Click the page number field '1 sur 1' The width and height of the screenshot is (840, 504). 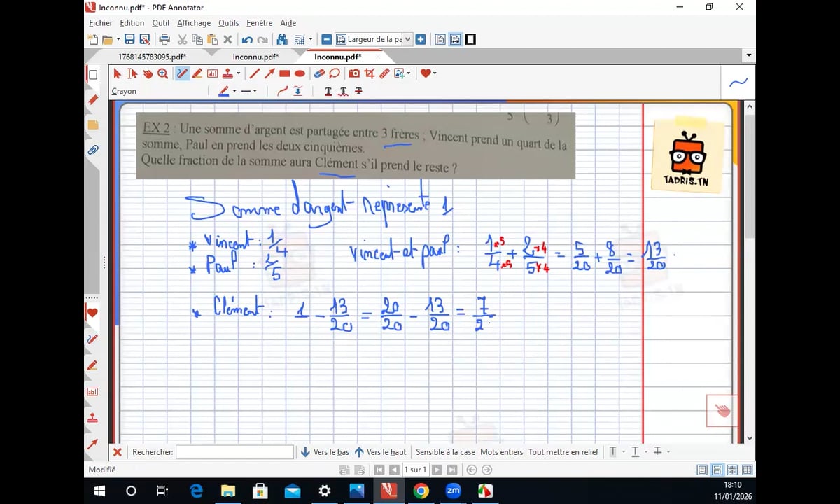pos(416,470)
